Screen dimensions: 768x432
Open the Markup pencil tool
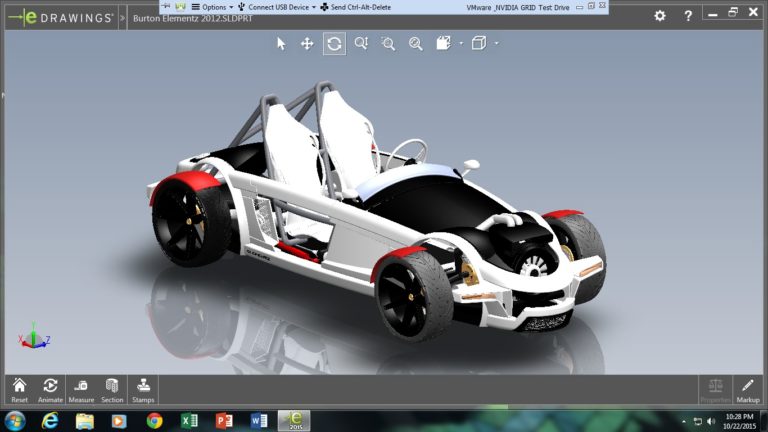[x=748, y=390]
